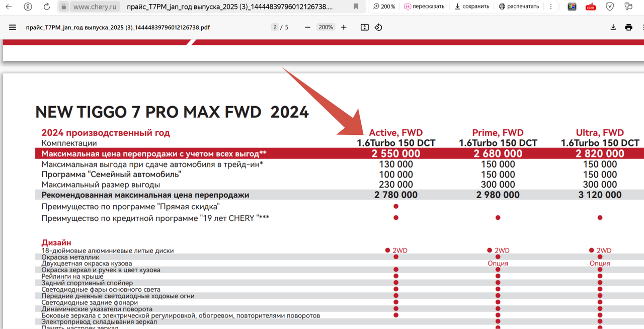Download the PDF with the download icon
The image size is (644, 329).
(613, 27)
